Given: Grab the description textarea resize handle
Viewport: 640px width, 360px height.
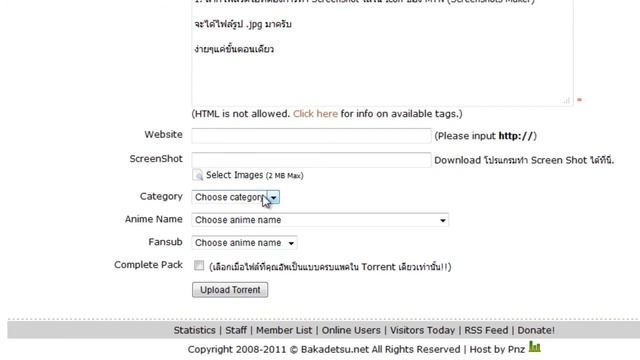Looking at the screenshot, I should [566, 100].
